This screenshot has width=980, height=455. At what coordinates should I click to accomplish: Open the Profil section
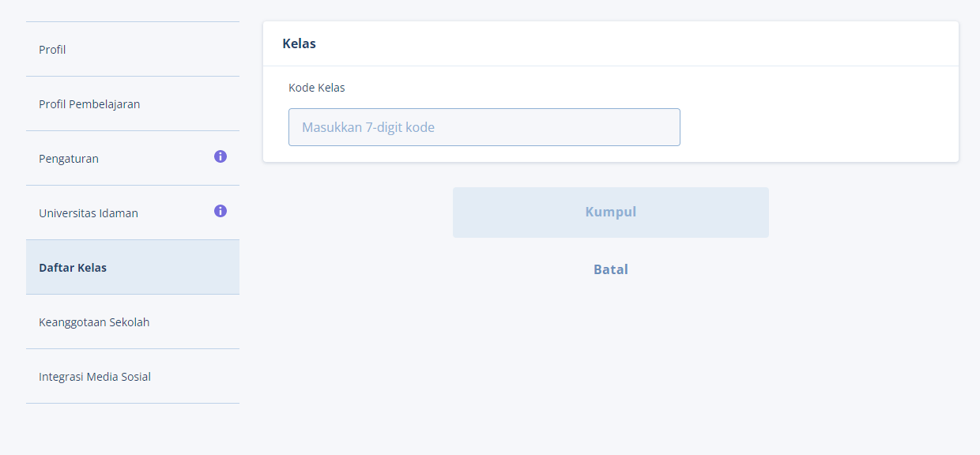click(x=133, y=50)
